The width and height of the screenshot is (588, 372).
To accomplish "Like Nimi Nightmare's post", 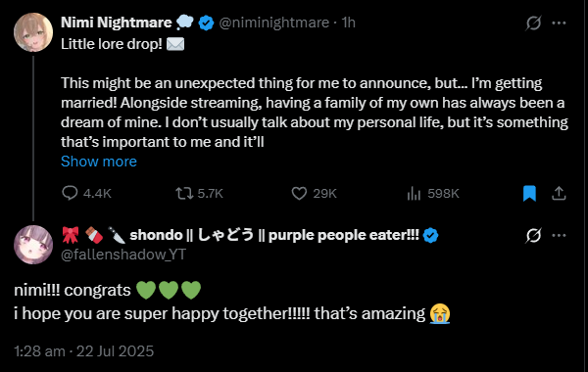I will coord(314,193).
